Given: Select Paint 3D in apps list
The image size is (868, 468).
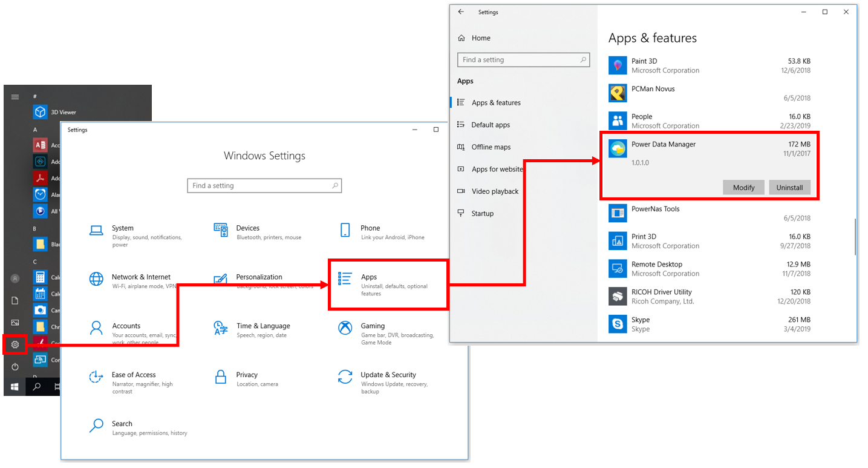Looking at the screenshot, I should click(711, 65).
